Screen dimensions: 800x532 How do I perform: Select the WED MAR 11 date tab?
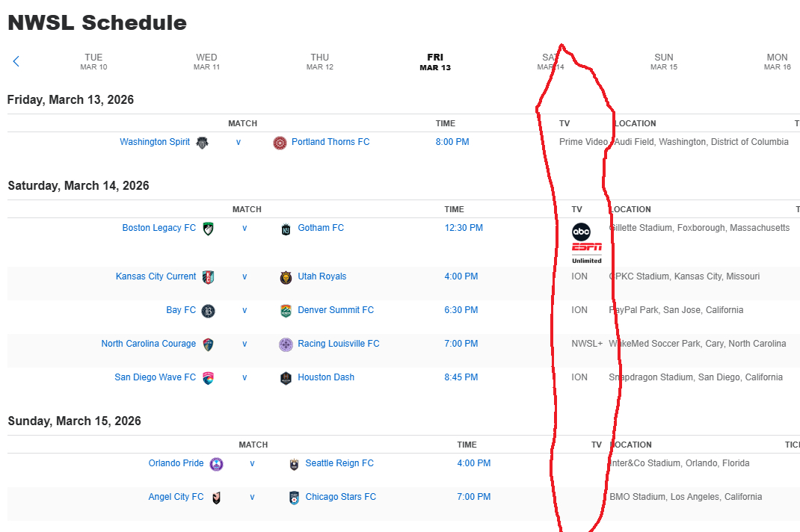tap(206, 61)
